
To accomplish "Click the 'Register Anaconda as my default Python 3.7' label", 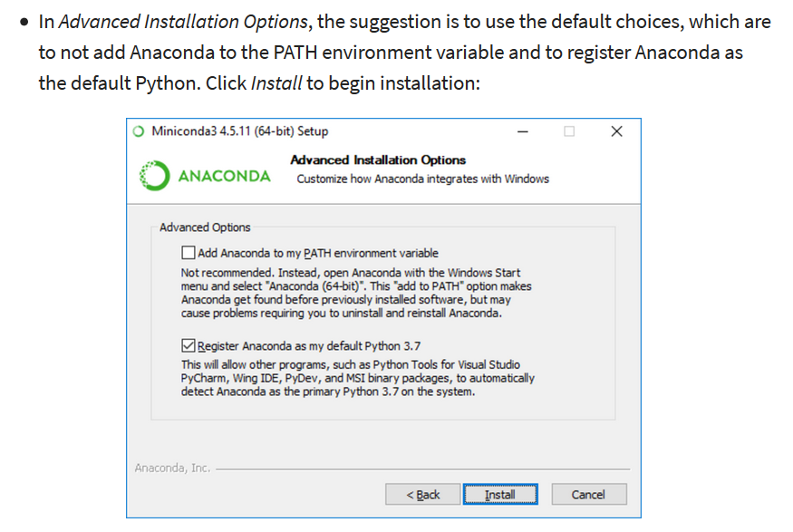I will click(x=309, y=346).
